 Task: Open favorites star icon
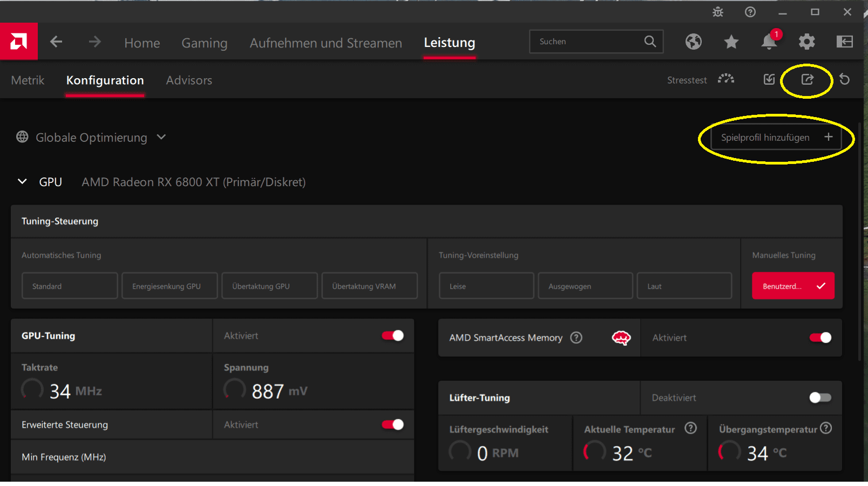point(731,42)
